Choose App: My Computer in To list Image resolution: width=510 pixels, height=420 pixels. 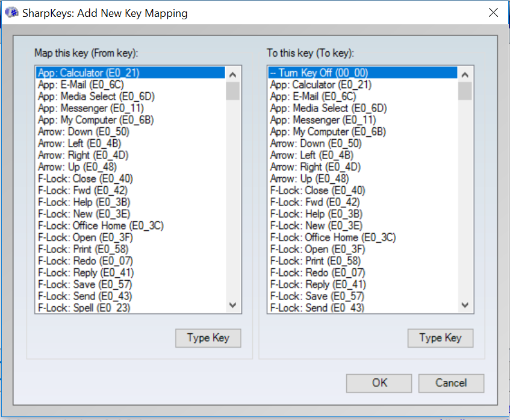362,131
